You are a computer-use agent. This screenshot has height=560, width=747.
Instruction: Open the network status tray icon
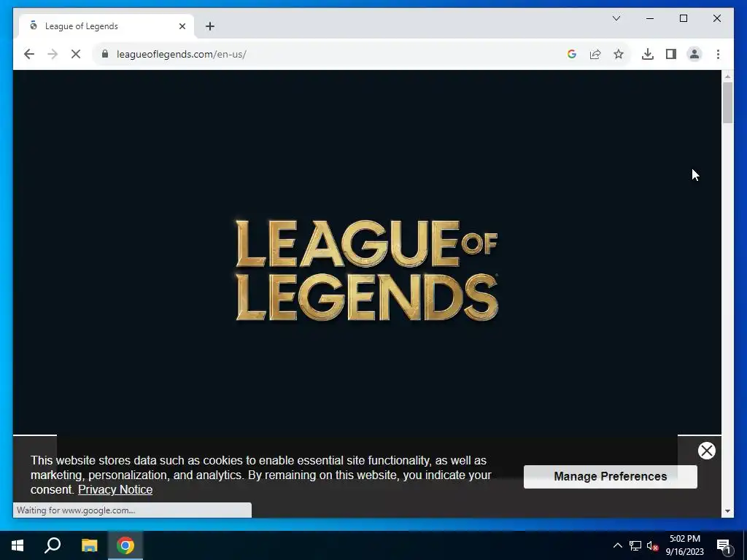click(635, 545)
